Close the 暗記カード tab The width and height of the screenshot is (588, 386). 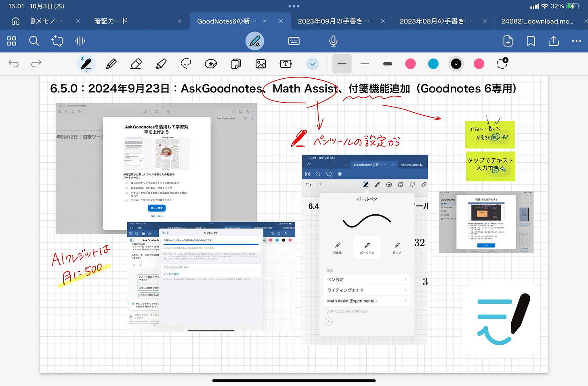click(x=179, y=21)
